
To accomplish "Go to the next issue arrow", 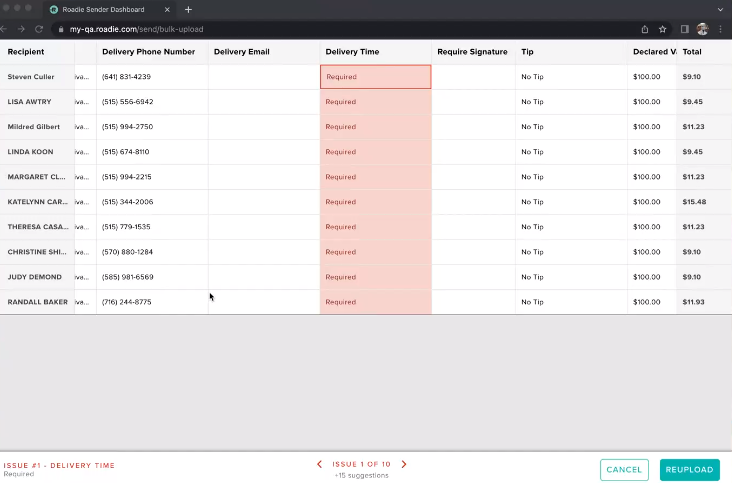I will [404, 464].
